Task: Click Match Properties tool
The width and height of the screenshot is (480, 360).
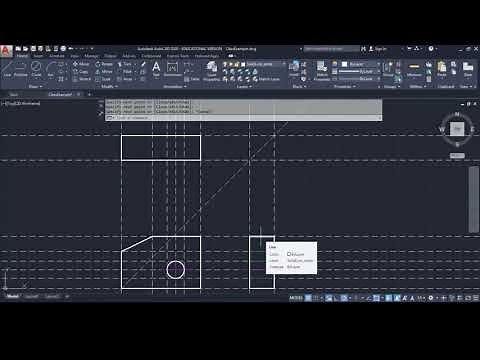Action: pos(322,70)
